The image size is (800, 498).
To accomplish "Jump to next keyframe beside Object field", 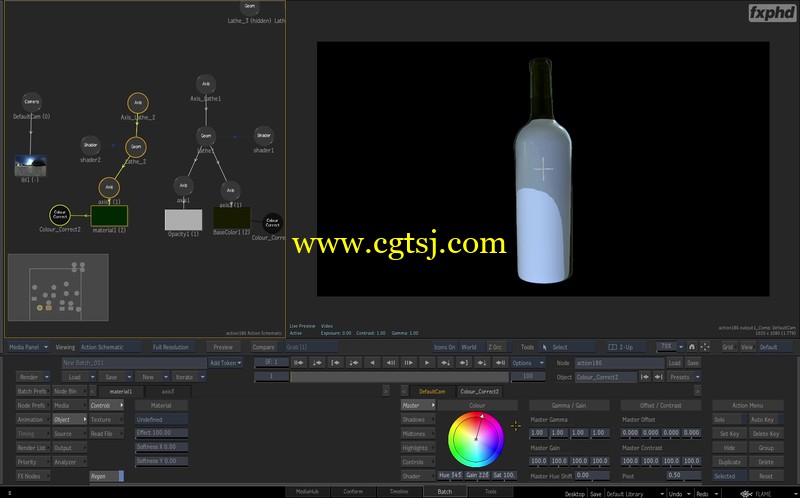I will pos(659,377).
